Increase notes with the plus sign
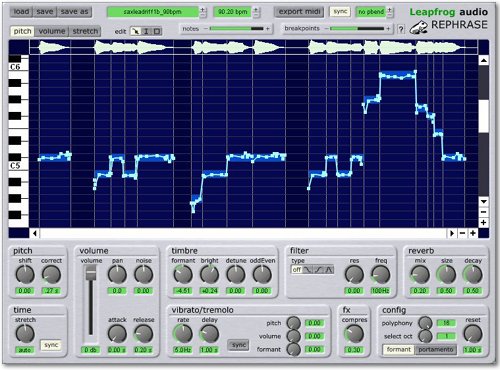Viewport: 500px width, 370px height. coord(267,29)
